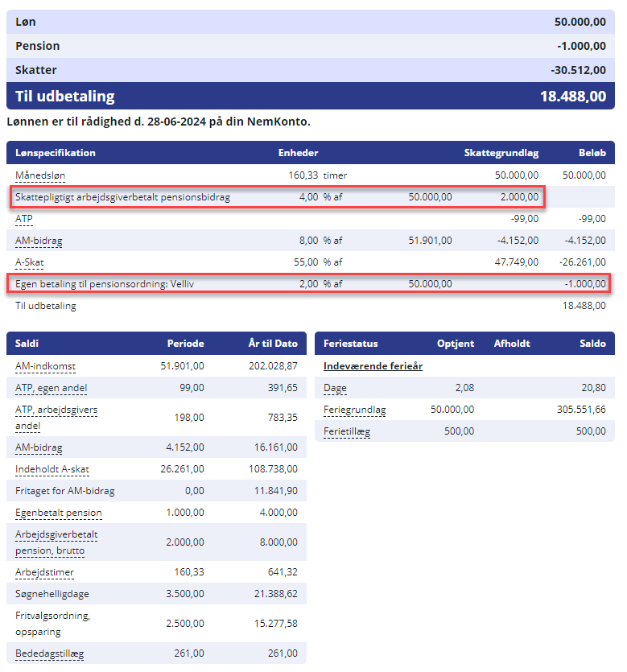This screenshot has height=672, width=627.
Task: Click the AM-bidrag label in Lønspecifikation
Action: 39,241
